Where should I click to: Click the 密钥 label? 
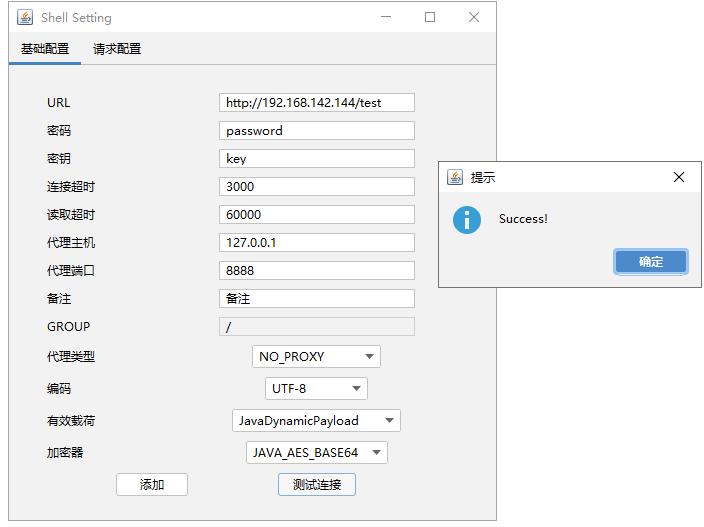click(x=59, y=158)
